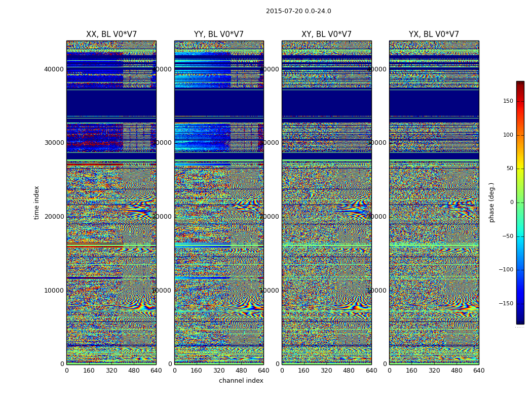Screen dimensions: 532x405
Task: Click the '640' x-tick under the XX plot
Action: tap(156, 371)
